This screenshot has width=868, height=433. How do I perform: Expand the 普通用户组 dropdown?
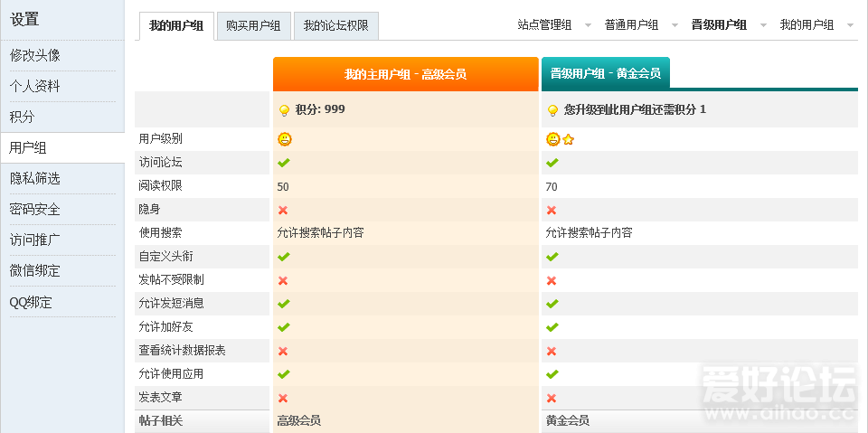640,25
